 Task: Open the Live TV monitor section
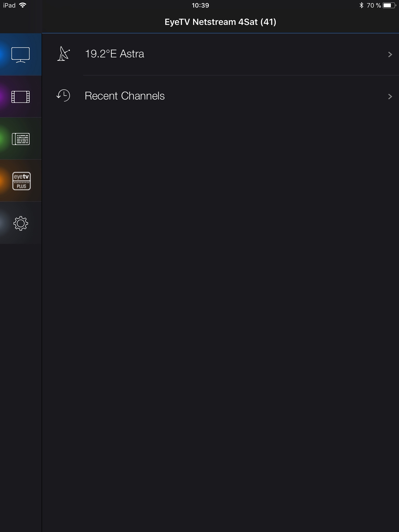[x=21, y=54]
